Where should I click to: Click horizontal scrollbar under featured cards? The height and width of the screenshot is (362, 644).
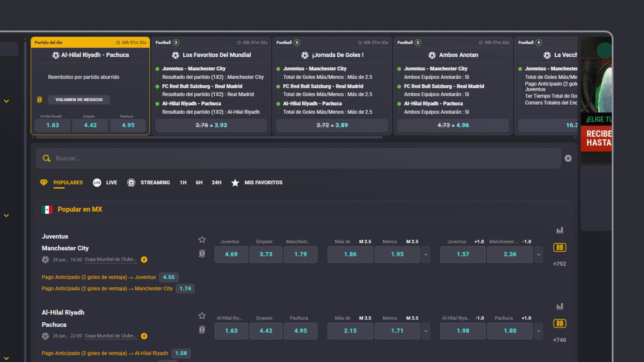209,137
